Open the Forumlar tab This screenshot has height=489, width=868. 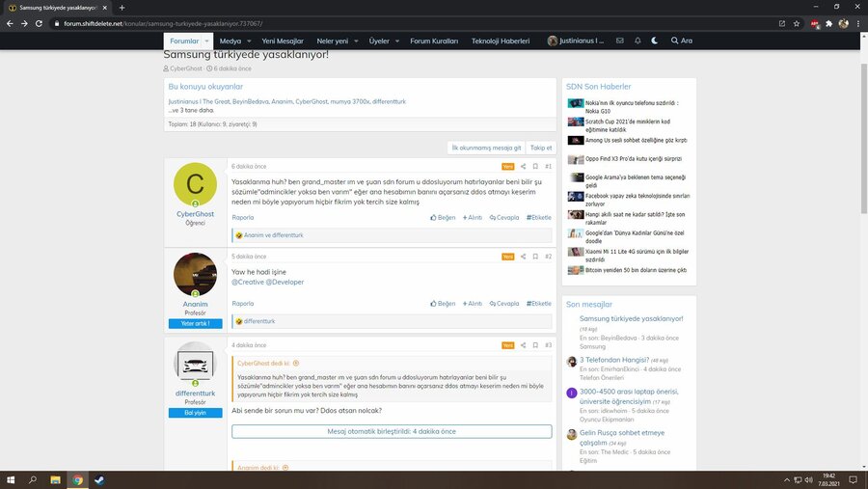point(184,41)
